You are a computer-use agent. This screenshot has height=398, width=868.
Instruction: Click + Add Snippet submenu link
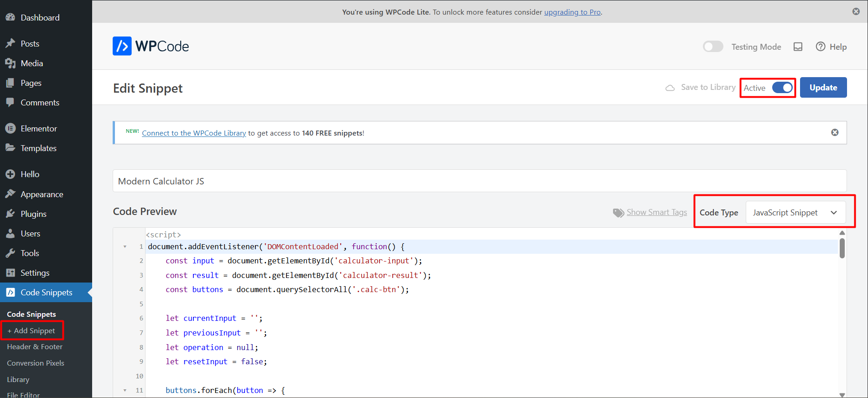tap(31, 330)
